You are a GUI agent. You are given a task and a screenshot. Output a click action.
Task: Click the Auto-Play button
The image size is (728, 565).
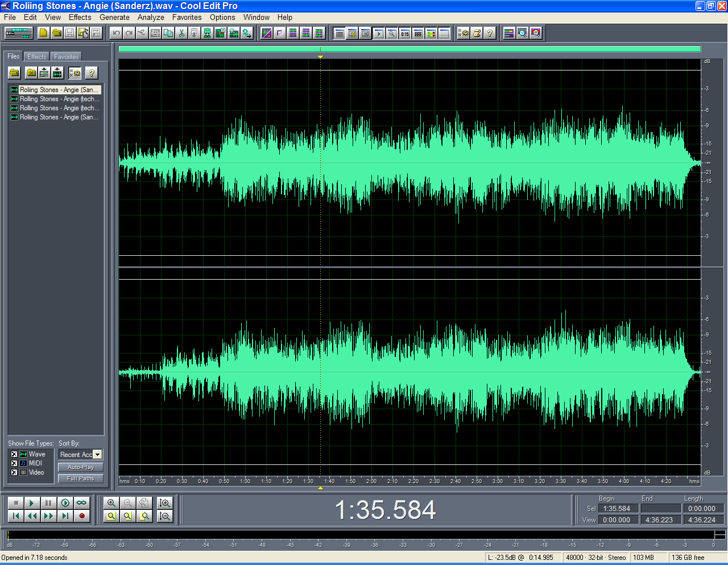click(80, 467)
